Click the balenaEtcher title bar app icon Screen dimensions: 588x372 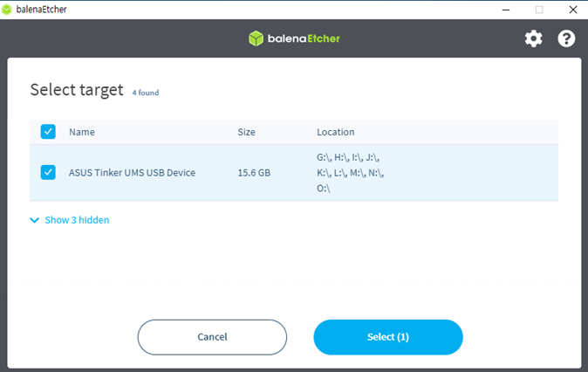(7, 10)
